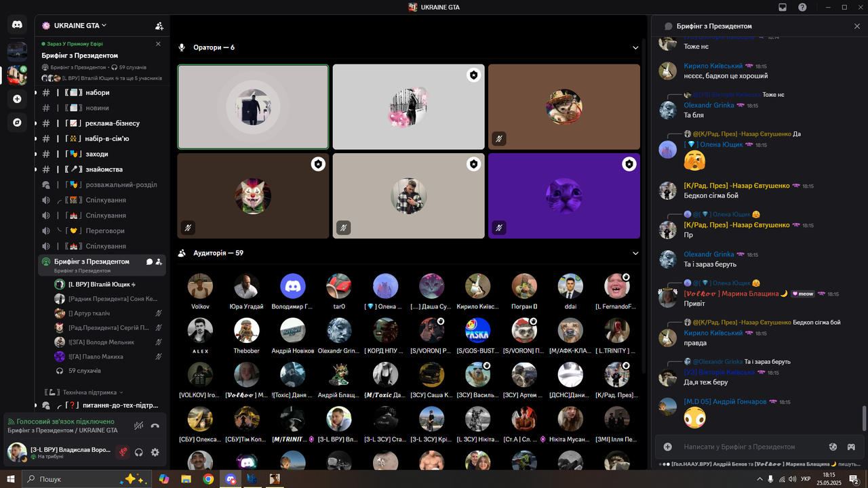Select the active green-bordered speaker tile
The height and width of the screenshot is (488, 868).
point(253,106)
